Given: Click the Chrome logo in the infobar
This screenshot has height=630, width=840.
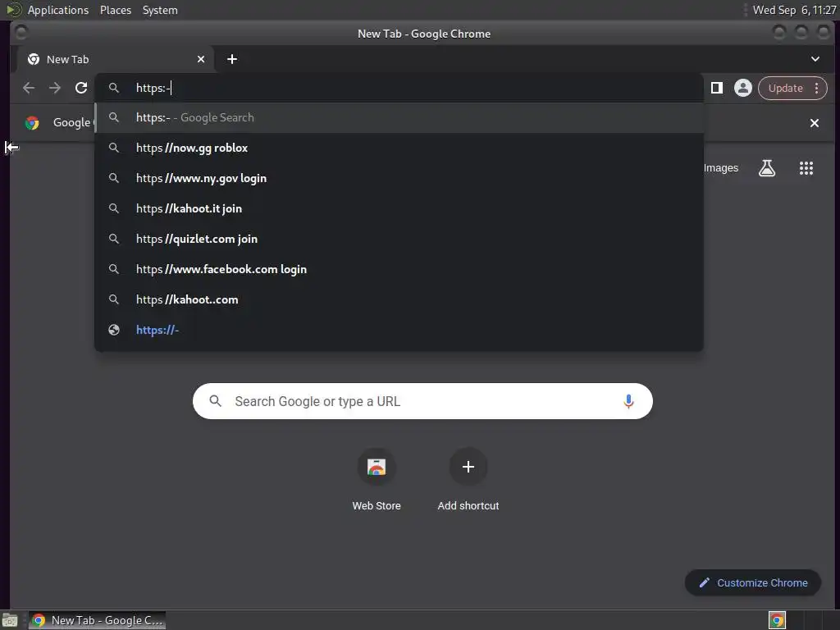Looking at the screenshot, I should click(32, 123).
